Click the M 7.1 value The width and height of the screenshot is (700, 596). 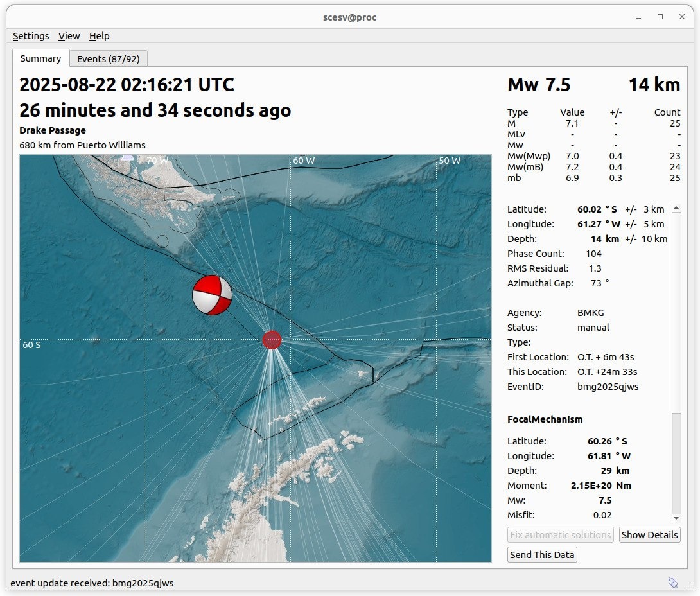[572, 124]
